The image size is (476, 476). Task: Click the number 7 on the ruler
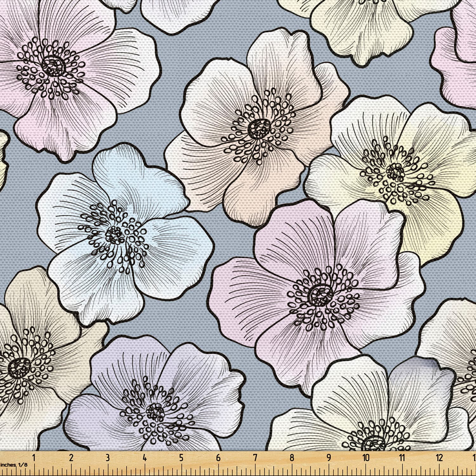[x=255, y=458]
